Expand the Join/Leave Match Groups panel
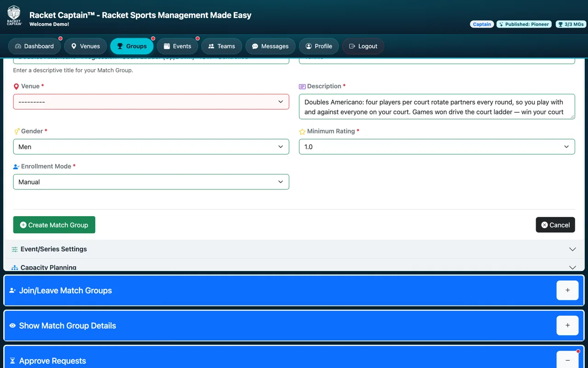The image size is (588, 368). pos(567,290)
